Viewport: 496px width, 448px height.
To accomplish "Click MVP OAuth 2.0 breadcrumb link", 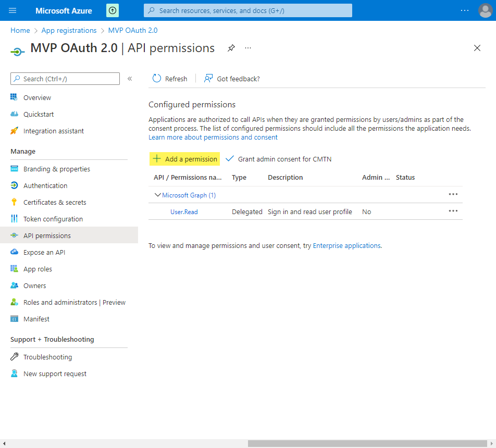I will coord(133,30).
